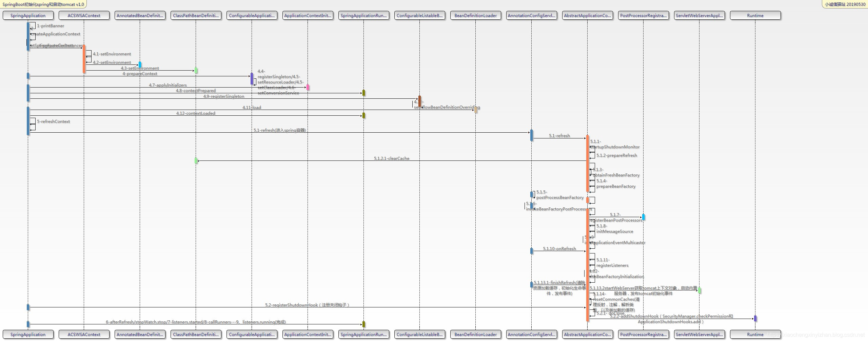Select the top ConfigurableApplicati... header box

(252, 16)
